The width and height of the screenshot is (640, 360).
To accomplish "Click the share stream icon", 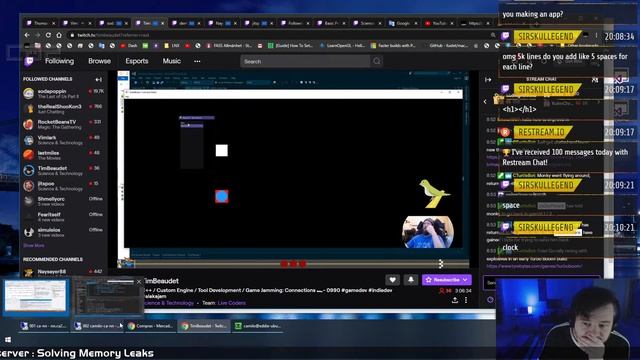I will 455,300.
